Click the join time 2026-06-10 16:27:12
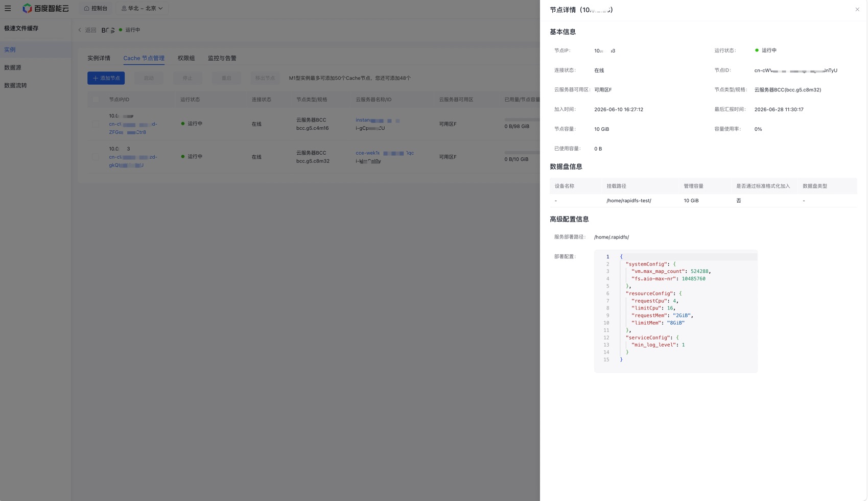 point(619,109)
